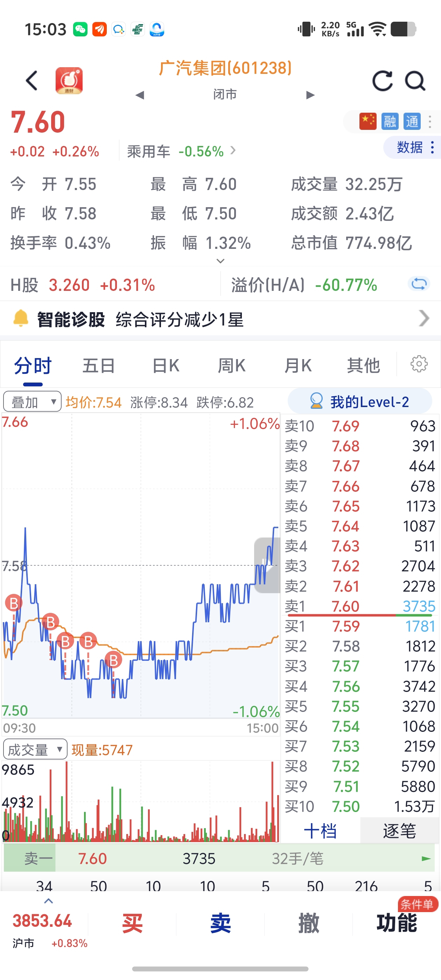
Task: Tap the 条件单 badge
Action: click(x=418, y=904)
